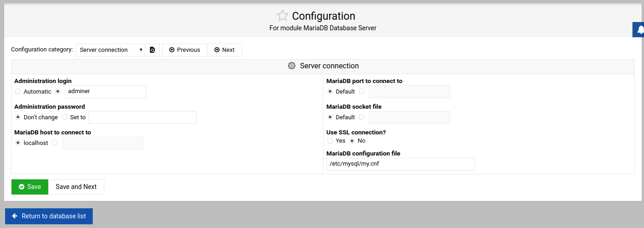This screenshot has height=228, width=644.
Task: Click the search icon next to category dropdown
Action: (x=153, y=50)
